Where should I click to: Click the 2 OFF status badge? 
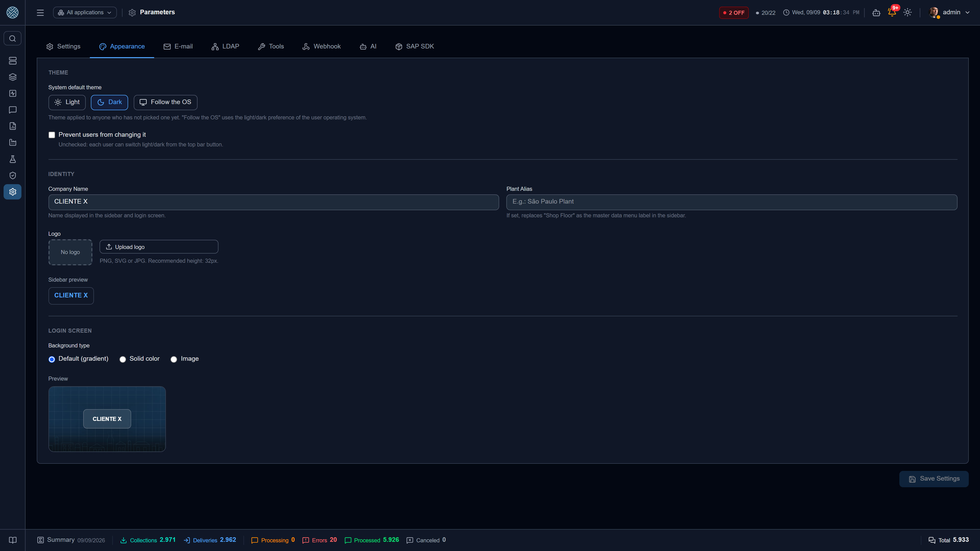tap(734, 12)
